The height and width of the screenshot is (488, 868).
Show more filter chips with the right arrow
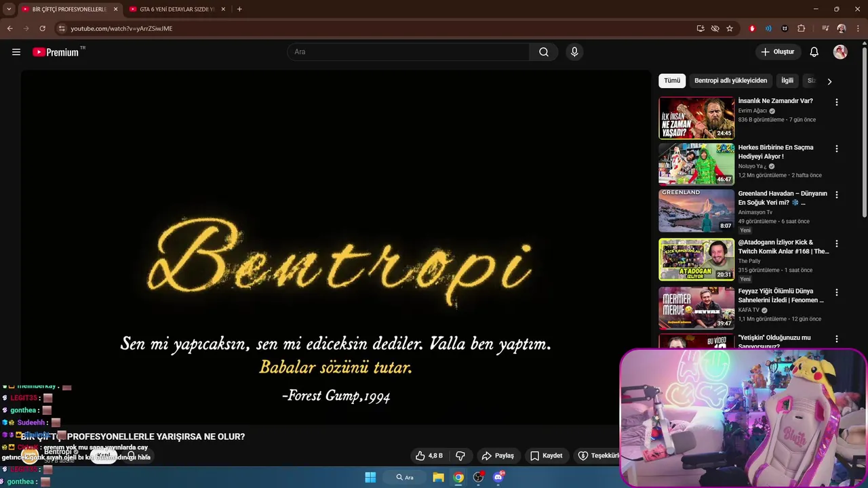[x=829, y=81]
